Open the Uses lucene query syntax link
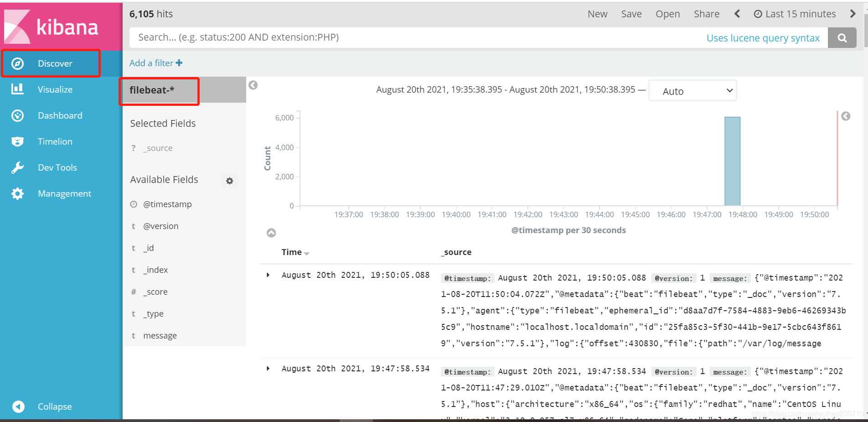 pyautogui.click(x=763, y=38)
